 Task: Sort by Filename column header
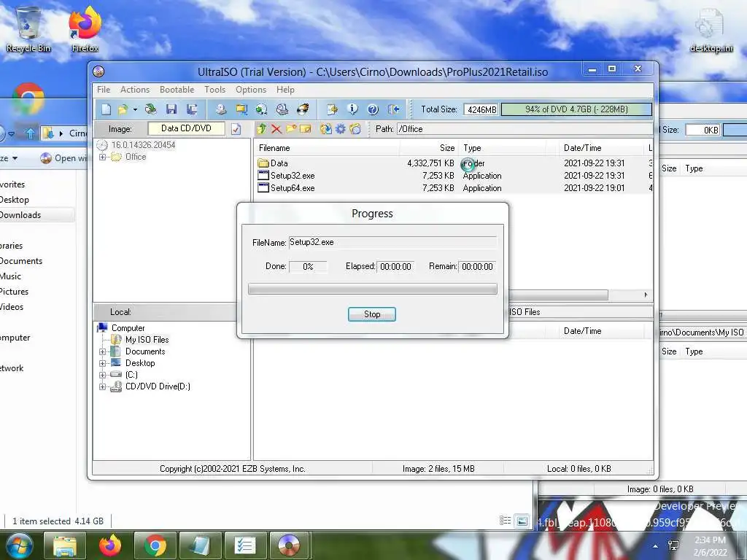point(326,148)
